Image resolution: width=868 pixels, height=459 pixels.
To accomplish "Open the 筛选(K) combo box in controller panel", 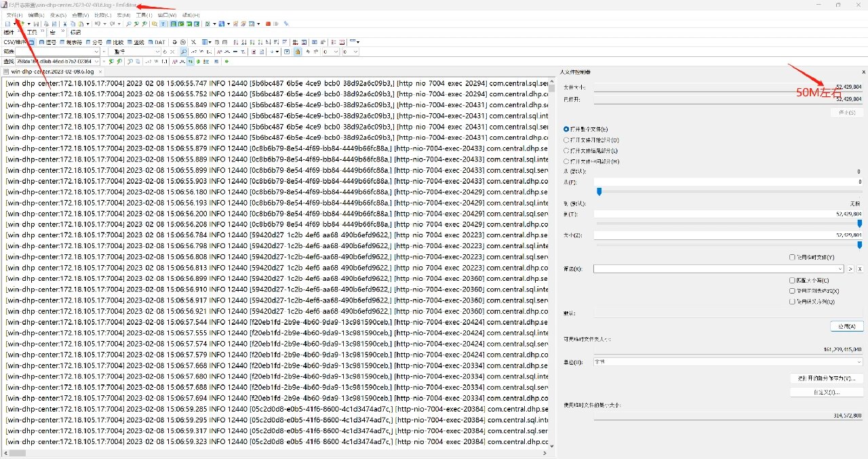I will pos(718,269).
